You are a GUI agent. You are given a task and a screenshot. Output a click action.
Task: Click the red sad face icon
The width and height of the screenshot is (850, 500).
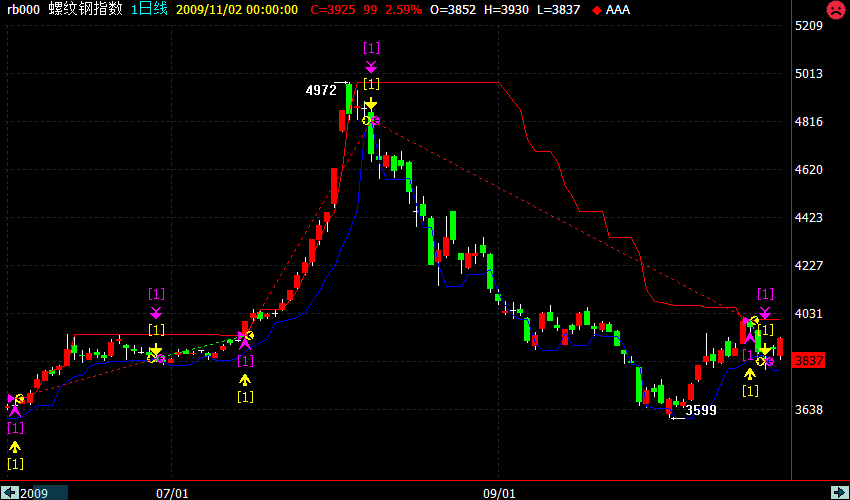click(834, 10)
